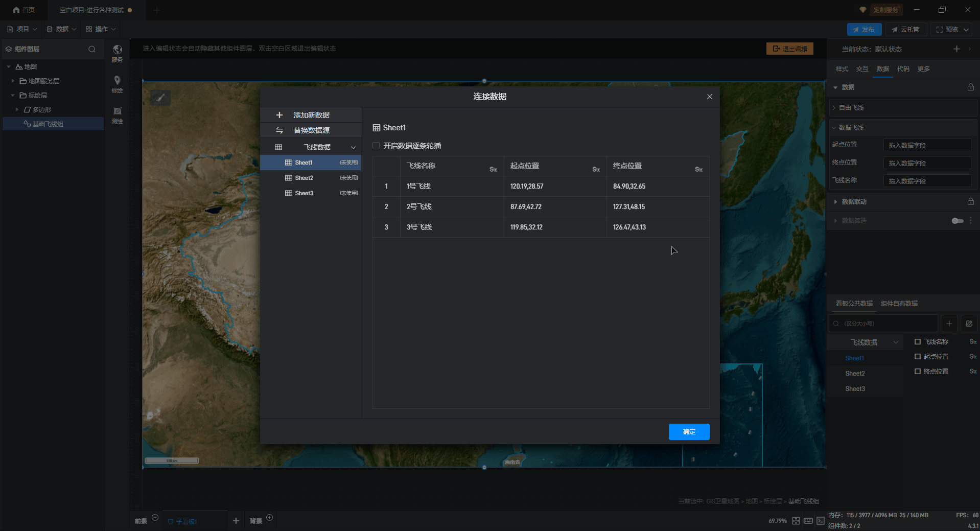Image resolution: width=980 pixels, height=531 pixels.
Task: Click the lock icon in 数据 section
Action: tap(970, 87)
